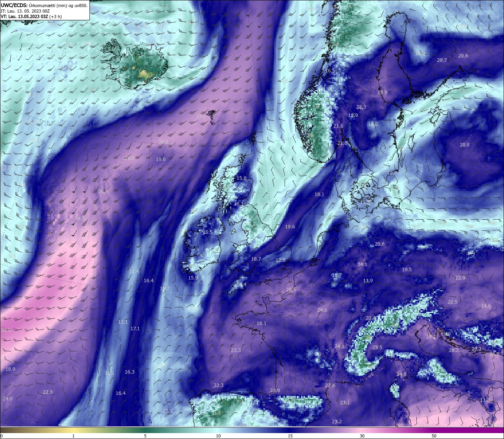Click the 16.1 value on the map
The image size is (504, 439).
(239, 204)
